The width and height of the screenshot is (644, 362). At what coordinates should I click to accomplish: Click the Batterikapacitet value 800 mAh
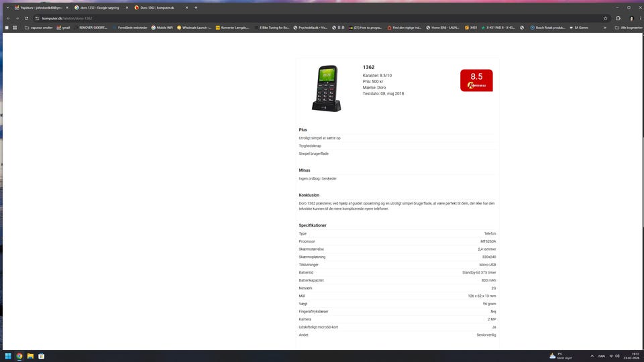tap(489, 280)
